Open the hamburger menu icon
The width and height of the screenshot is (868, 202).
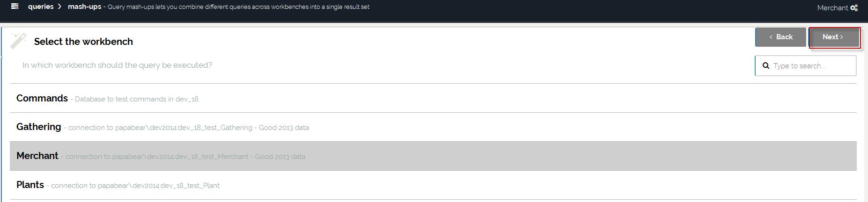tap(15, 7)
